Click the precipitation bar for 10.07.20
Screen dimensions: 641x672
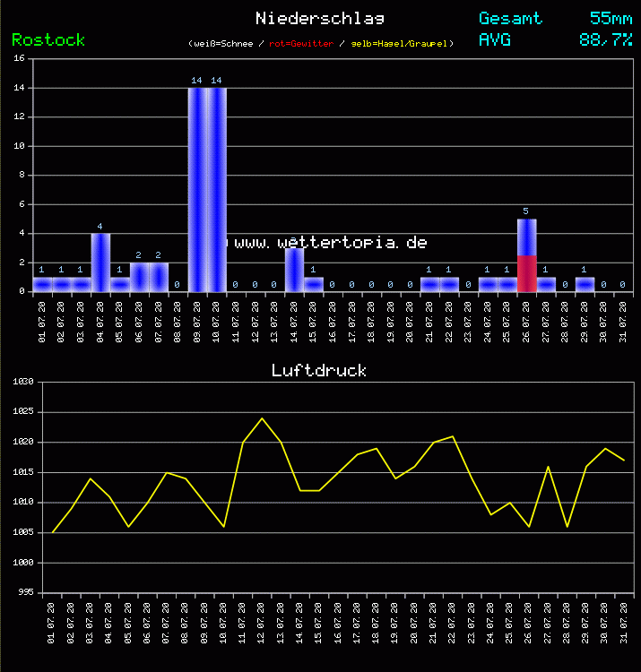click(x=216, y=188)
